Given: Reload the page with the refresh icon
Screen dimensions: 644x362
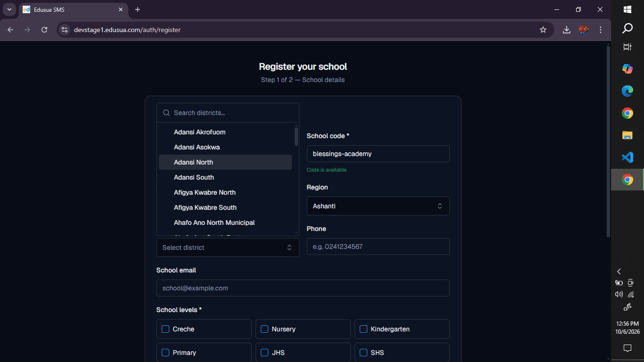Looking at the screenshot, I should (x=44, y=30).
